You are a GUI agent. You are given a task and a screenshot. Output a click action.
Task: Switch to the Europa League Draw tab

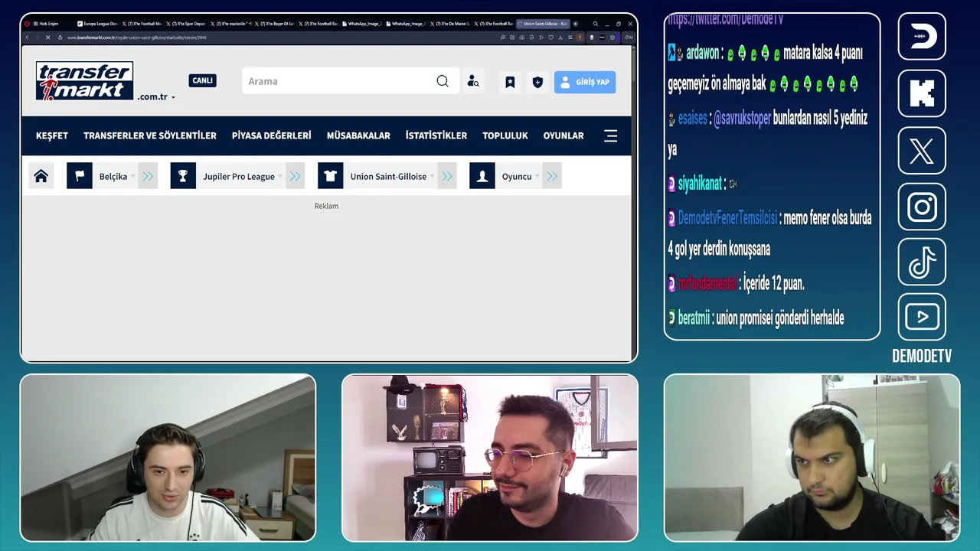(97, 24)
